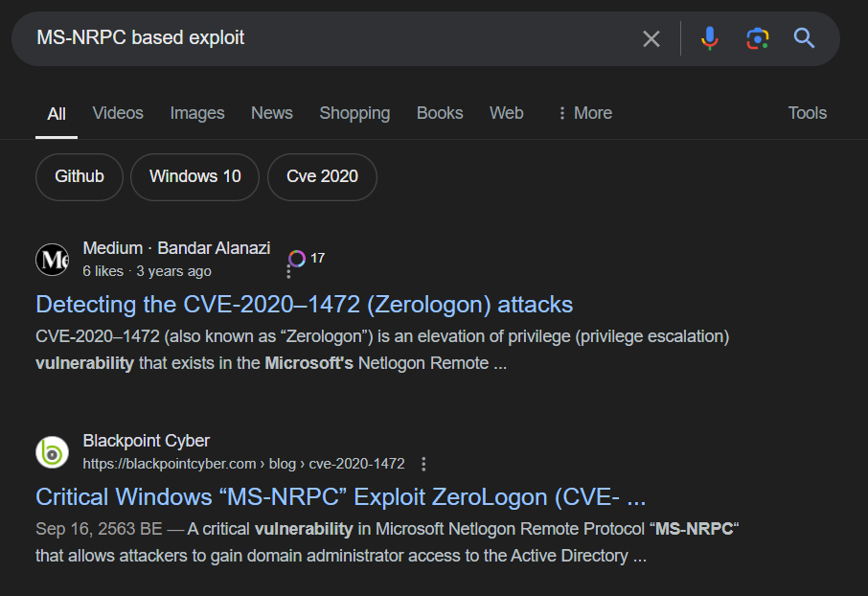Switch to the Images tab

pyautogui.click(x=196, y=113)
